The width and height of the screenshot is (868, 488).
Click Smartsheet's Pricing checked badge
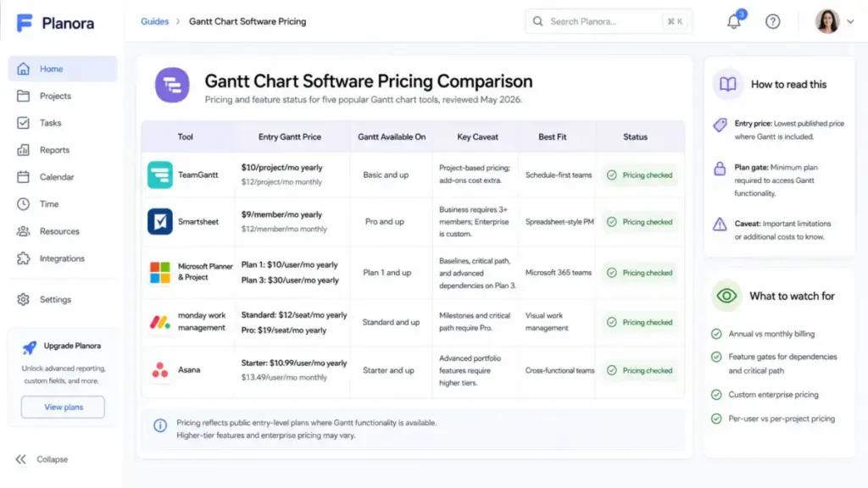coord(639,222)
